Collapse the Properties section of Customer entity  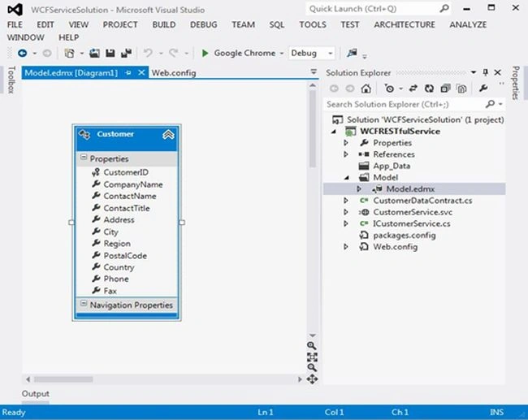[x=84, y=158]
